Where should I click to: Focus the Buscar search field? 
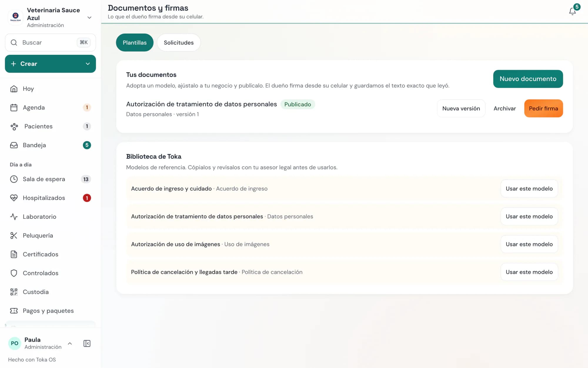(50, 42)
